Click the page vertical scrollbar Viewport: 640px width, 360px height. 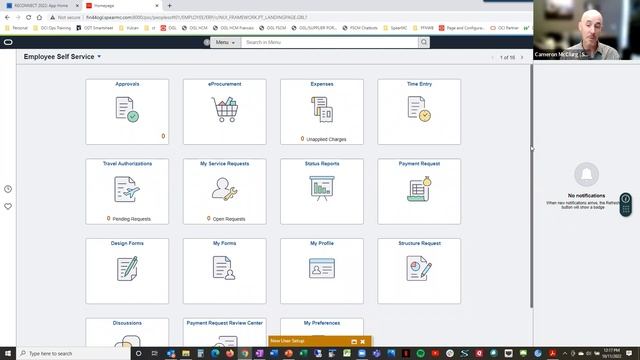tap(531, 186)
